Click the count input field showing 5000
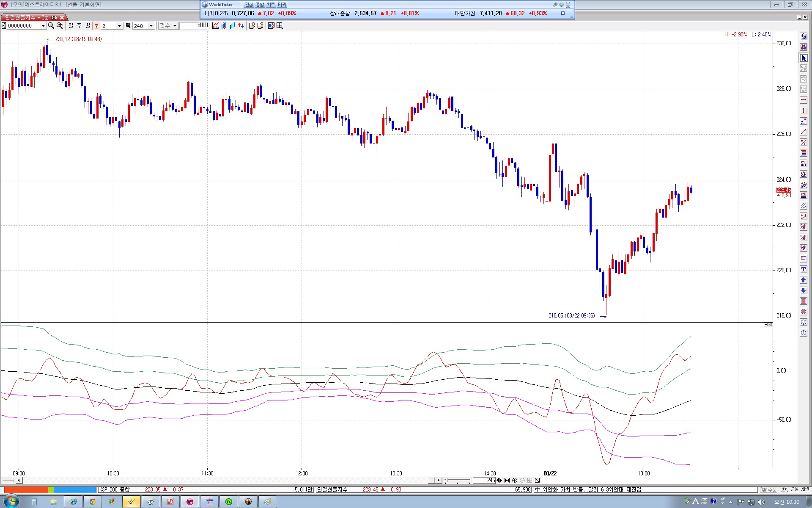 click(194, 26)
